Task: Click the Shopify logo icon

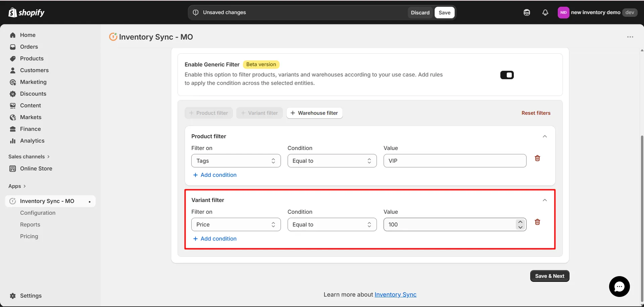Action: coord(12,12)
